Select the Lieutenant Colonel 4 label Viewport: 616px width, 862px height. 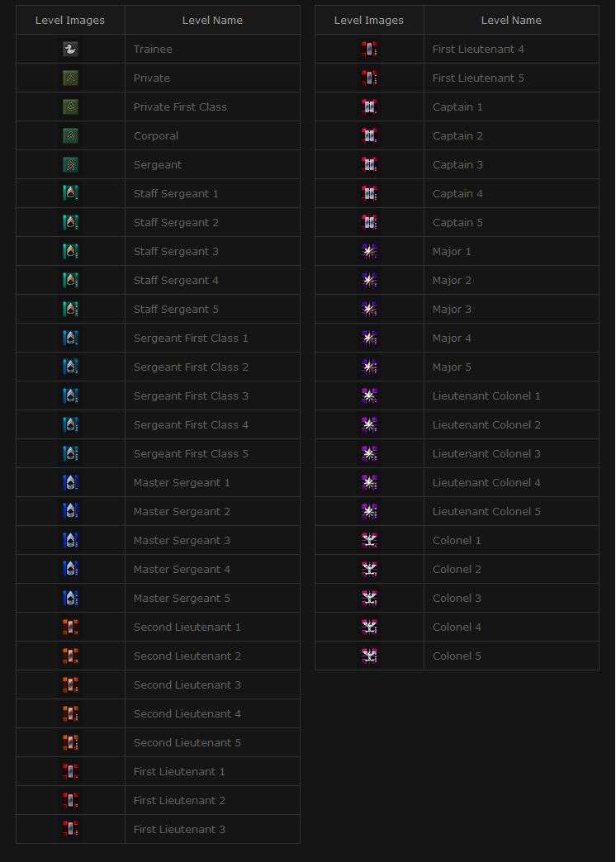(x=486, y=483)
